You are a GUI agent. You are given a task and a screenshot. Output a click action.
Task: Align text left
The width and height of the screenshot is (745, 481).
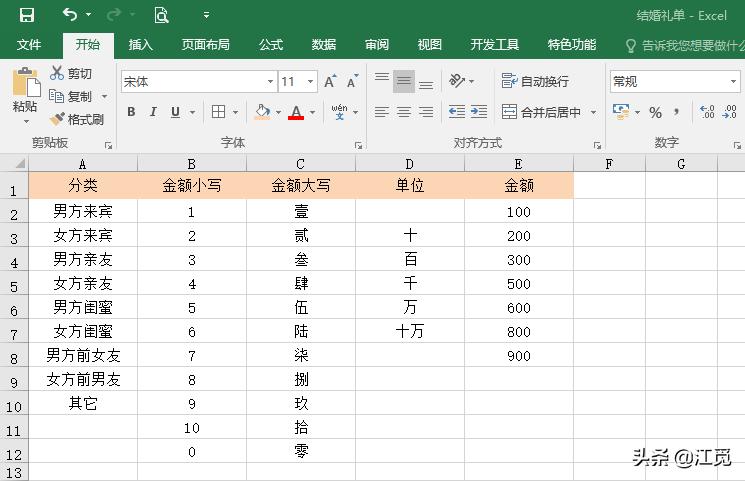coord(382,112)
